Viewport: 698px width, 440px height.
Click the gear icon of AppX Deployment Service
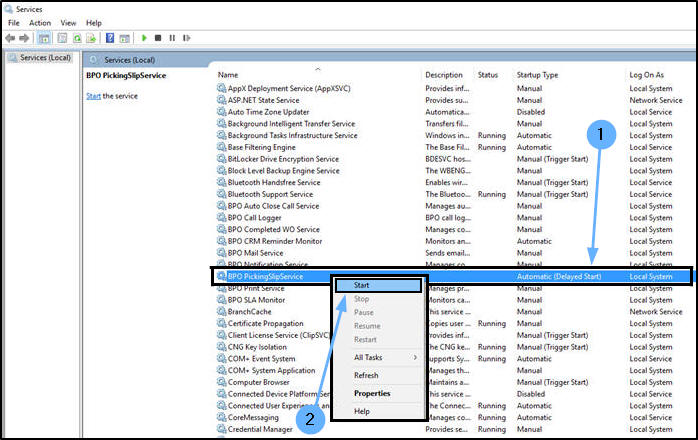(221, 88)
